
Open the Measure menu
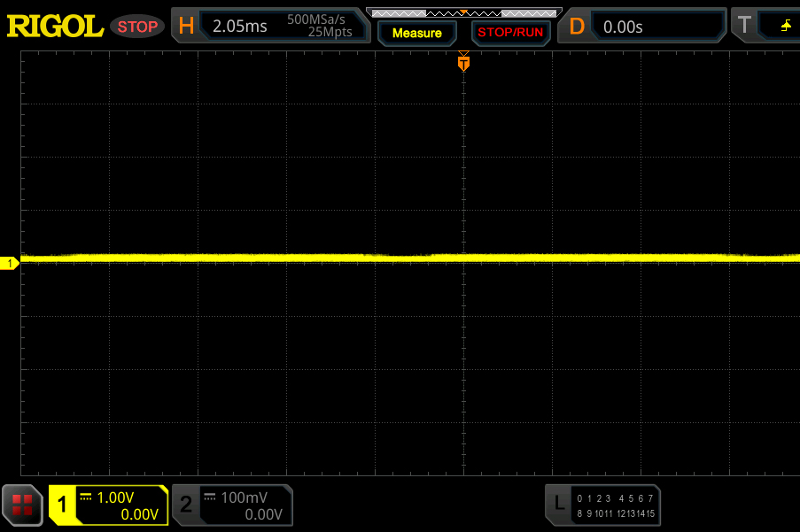417,33
